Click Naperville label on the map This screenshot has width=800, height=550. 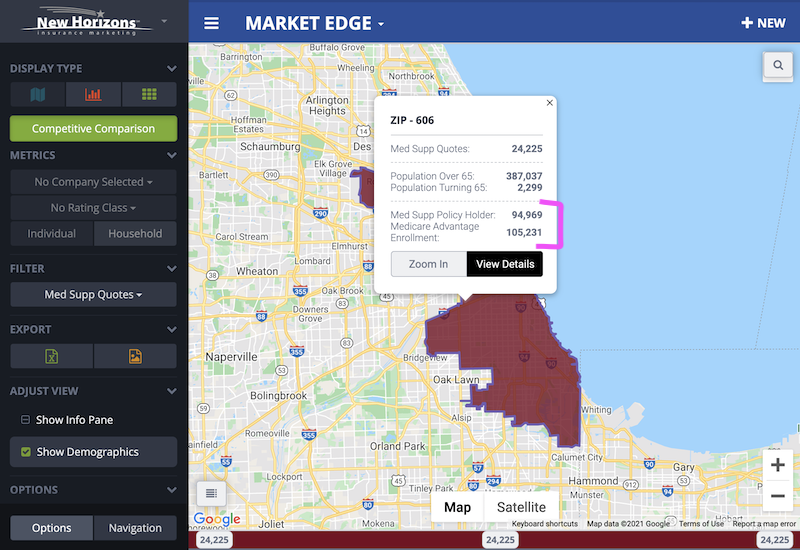[231, 357]
